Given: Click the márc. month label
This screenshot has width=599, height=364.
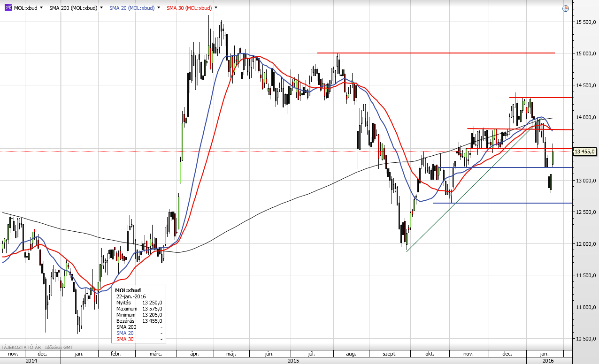Looking at the screenshot, I should (156, 353).
